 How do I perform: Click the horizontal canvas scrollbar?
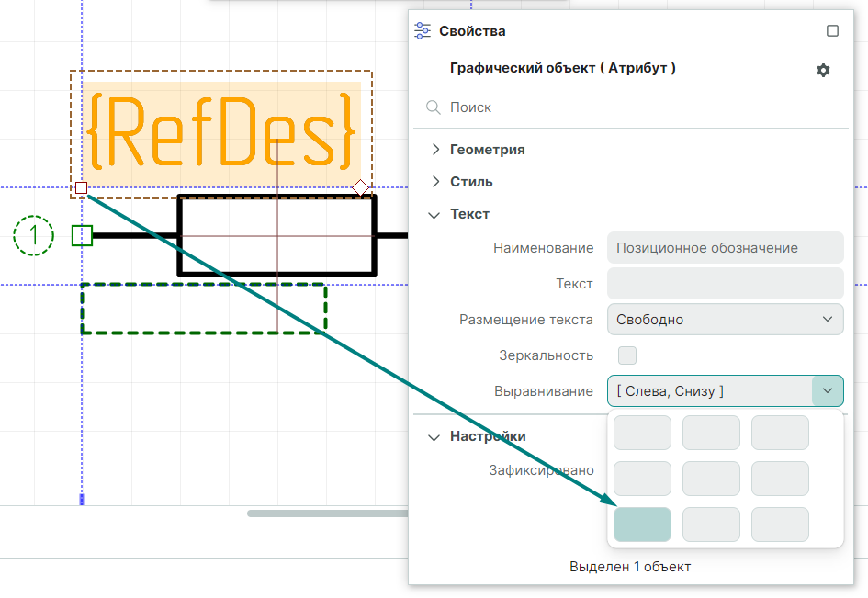click(326, 513)
